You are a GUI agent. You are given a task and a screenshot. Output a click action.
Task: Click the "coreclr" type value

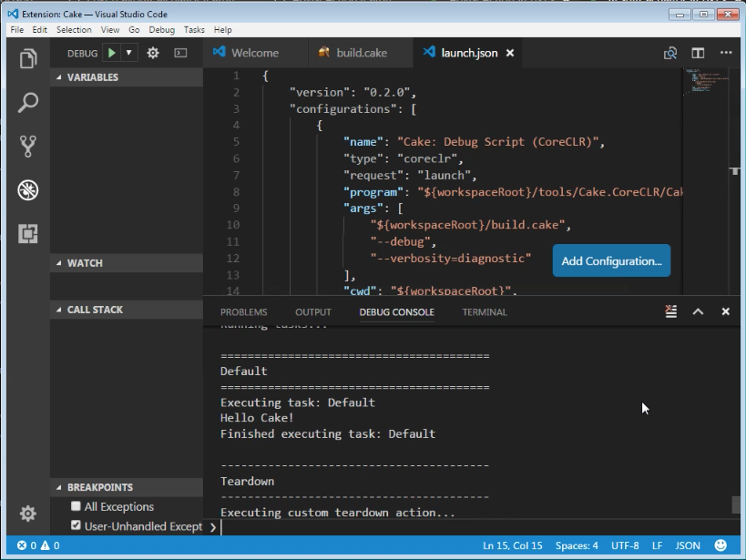(427, 158)
